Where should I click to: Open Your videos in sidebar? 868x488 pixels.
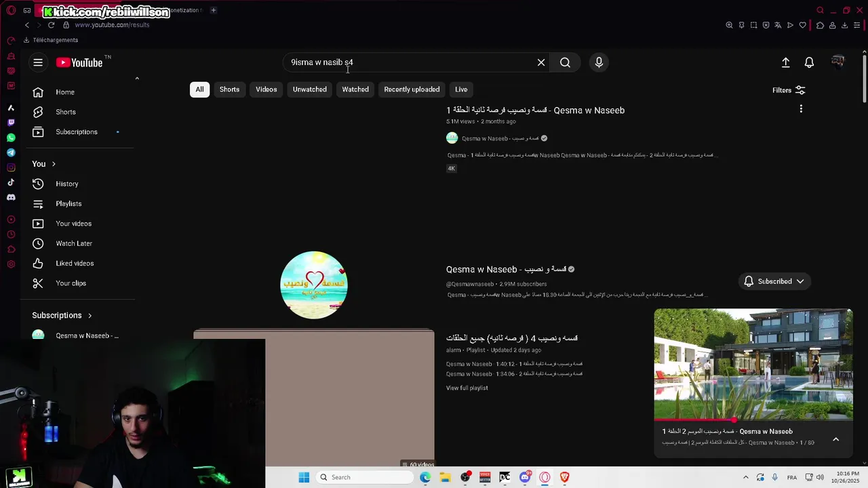pos(80,224)
